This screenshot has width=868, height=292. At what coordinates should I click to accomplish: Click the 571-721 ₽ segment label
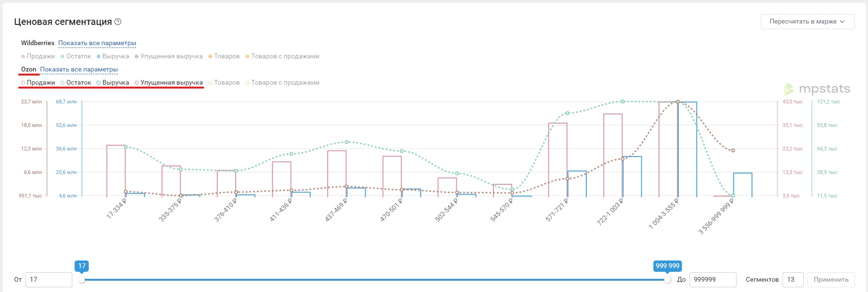point(557,210)
